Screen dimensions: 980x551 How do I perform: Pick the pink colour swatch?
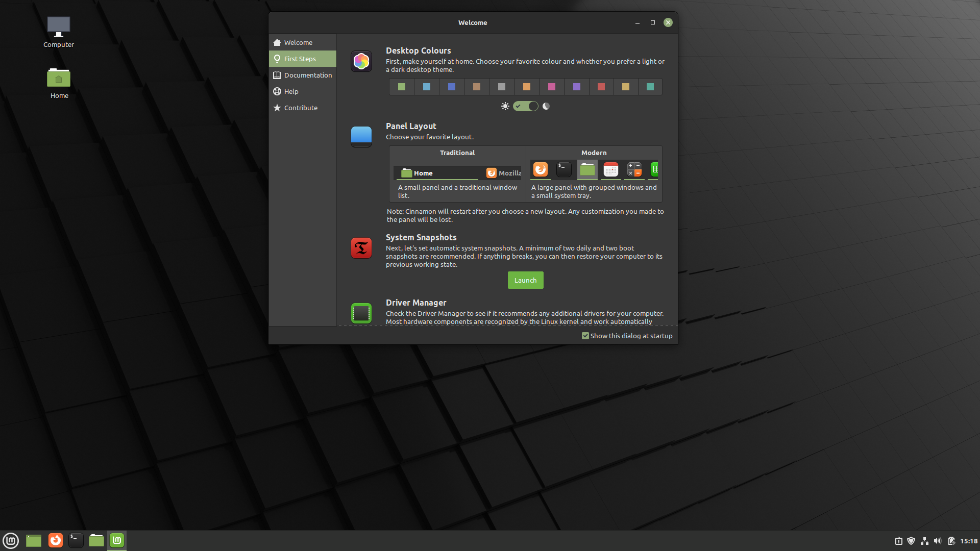pyautogui.click(x=552, y=87)
